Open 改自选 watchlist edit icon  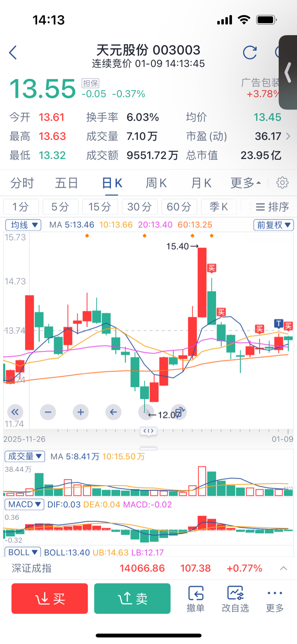[235, 599]
